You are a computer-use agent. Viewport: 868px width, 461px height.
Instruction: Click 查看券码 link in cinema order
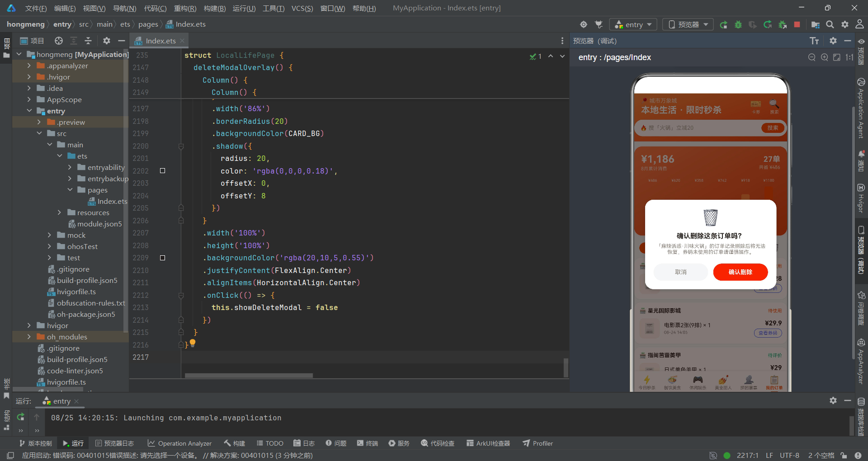(768, 333)
